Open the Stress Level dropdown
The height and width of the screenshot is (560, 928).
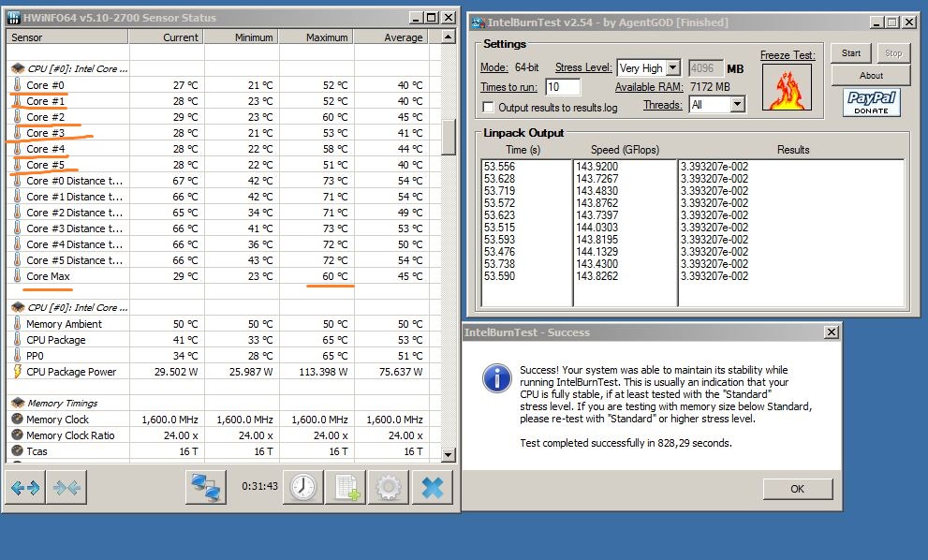tap(672, 68)
